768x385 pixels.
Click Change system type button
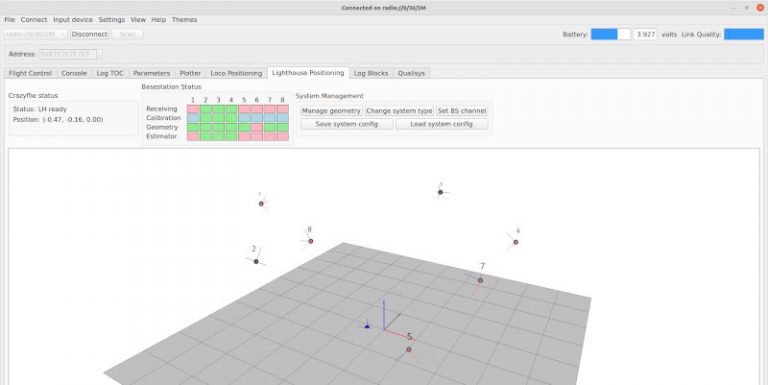click(399, 111)
